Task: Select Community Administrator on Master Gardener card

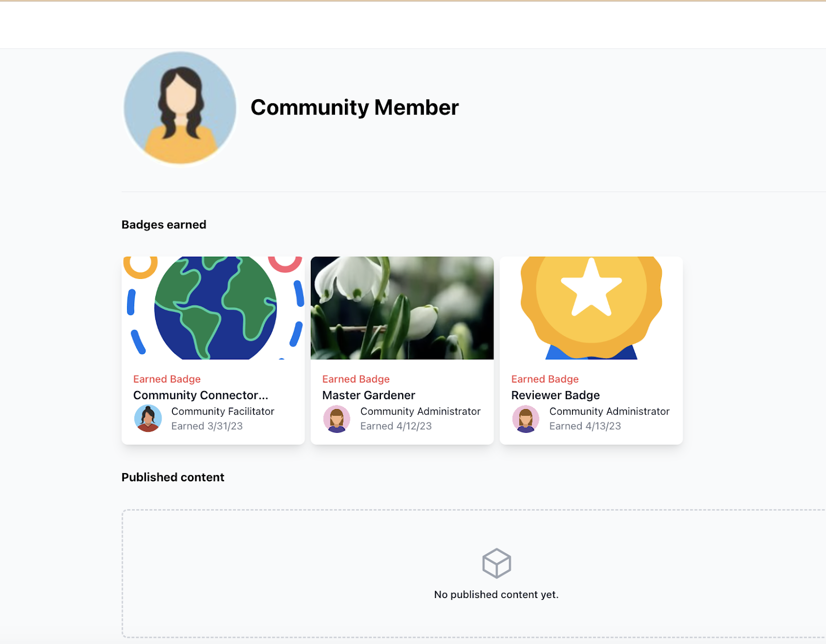Action: (x=420, y=412)
